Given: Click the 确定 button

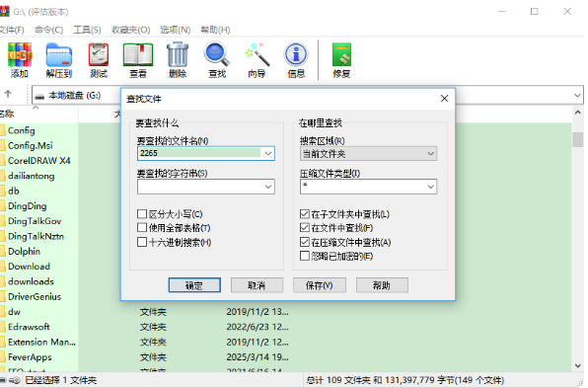Looking at the screenshot, I should (x=194, y=285).
